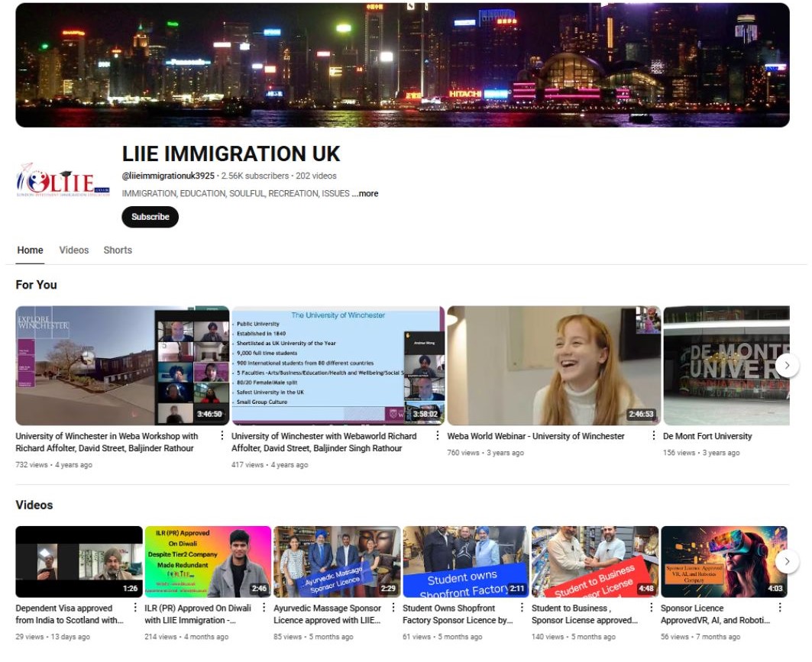Image resolution: width=812 pixels, height=662 pixels.
Task: Expand channel description with ...more
Action: (365, 194)
